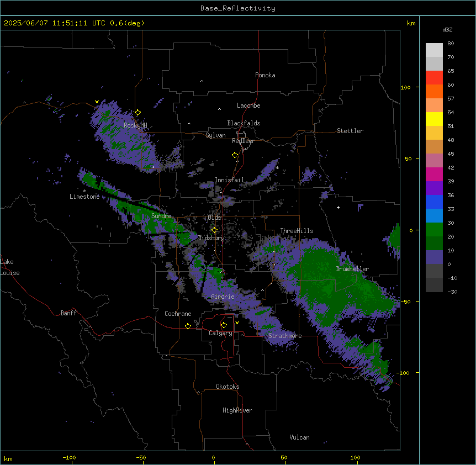Click the 100 tick on vertical km axis
476x465 pixels.
(405, 87)
